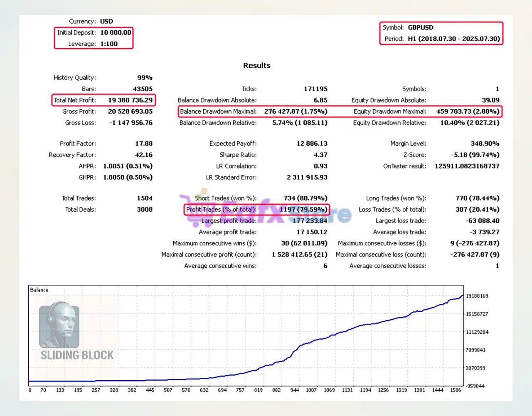Image resolution: width=532 pixels, height=416 pixels.
Task: Click LR Standard Error value 2 311 915.93
Action: pyautogui.click(x=307, y=177)
